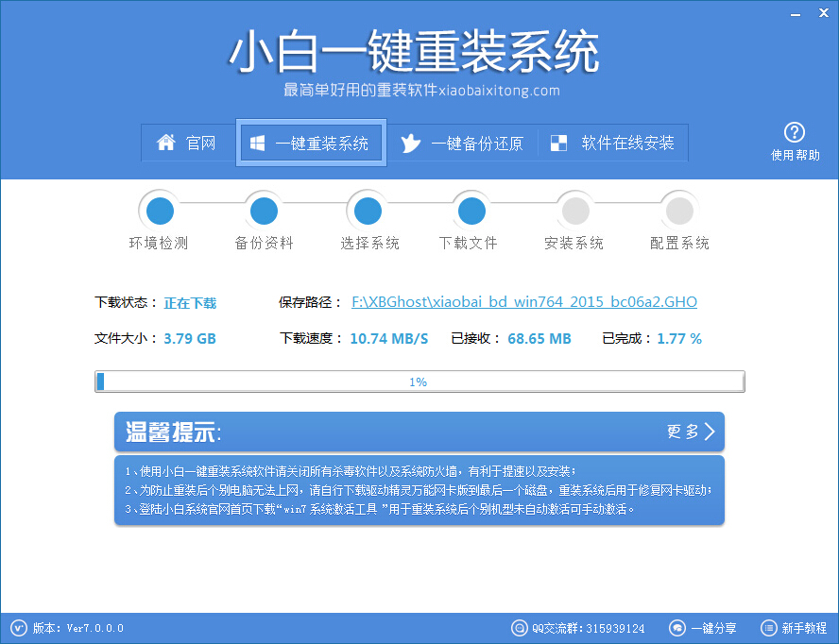The width and height of the screenshot is (839, 644).
Task: Expand the 温馨提示 tips with the chevron
Action: click(710, 432)
